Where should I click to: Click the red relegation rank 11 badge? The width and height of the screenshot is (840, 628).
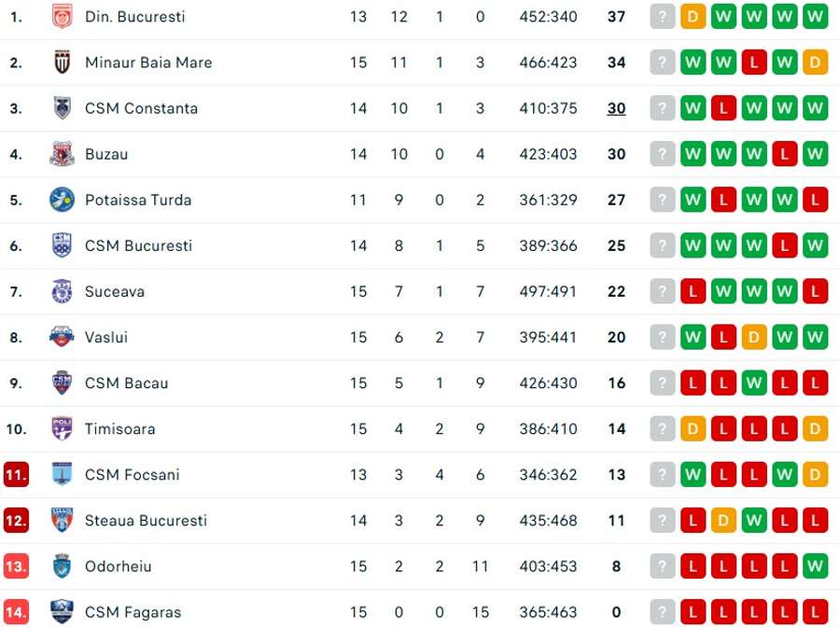point(16,475)
